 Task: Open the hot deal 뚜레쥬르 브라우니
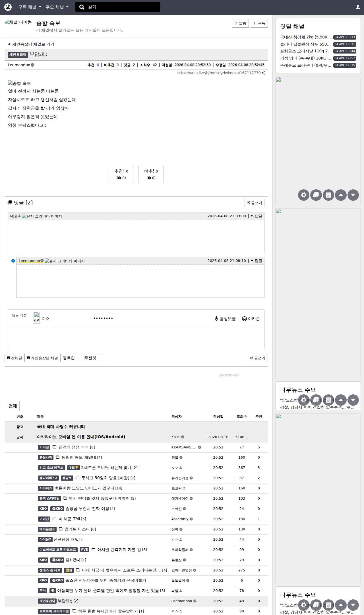(x=306, y=65)
